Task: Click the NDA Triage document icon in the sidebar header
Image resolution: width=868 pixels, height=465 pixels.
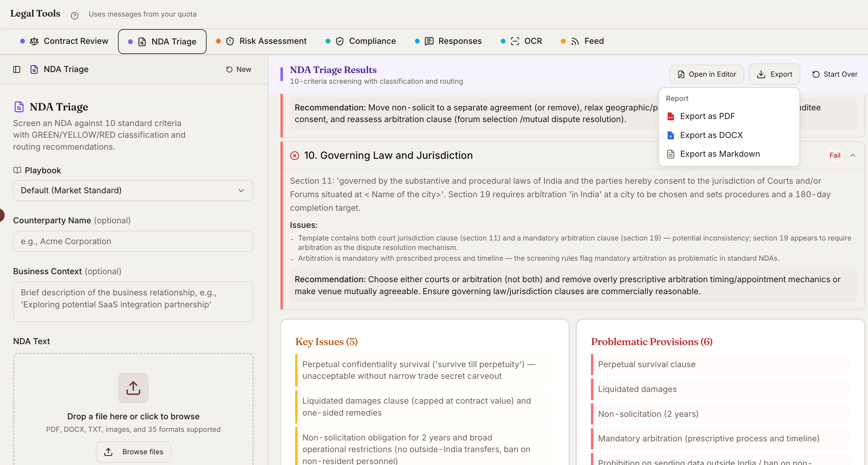Action: pyautogui.click(x=34, y=69)
